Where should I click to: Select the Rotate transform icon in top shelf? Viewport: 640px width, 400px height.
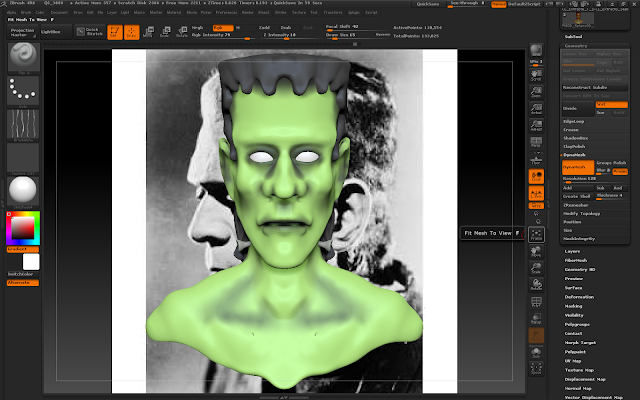tap(182, 32)
